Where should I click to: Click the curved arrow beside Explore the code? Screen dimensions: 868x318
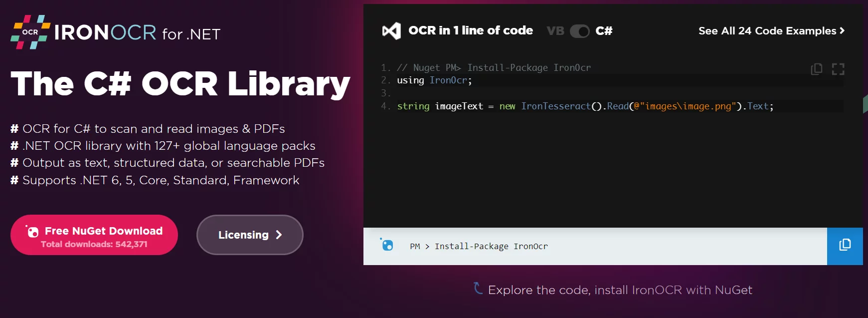pos(478,289)
